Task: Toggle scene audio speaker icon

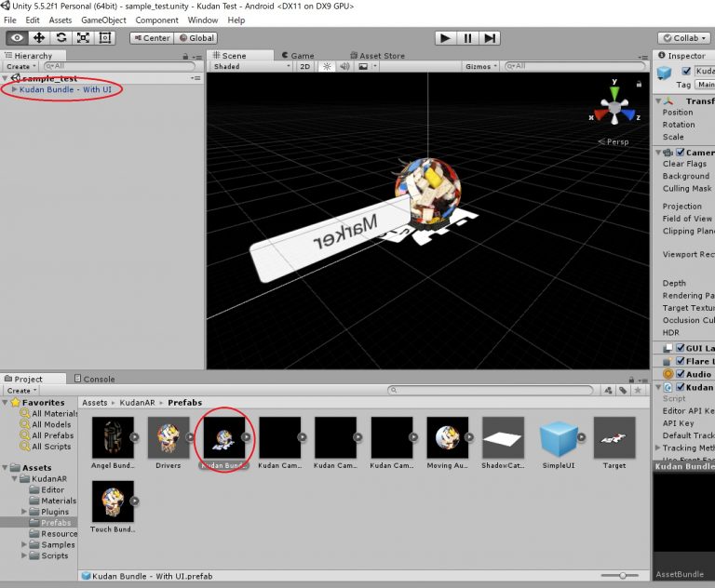Action: click(x=344, y=67)
